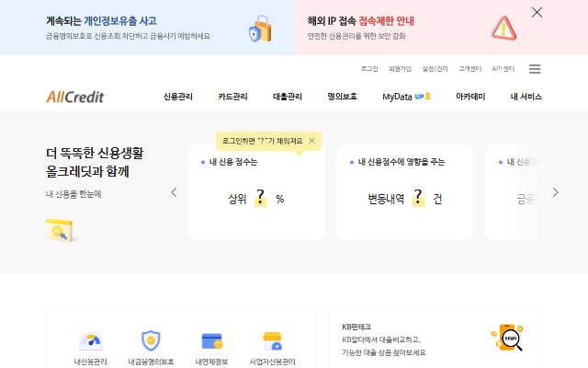
Task: Open the 아카데미 menu
Action: (x=470, y=97)
